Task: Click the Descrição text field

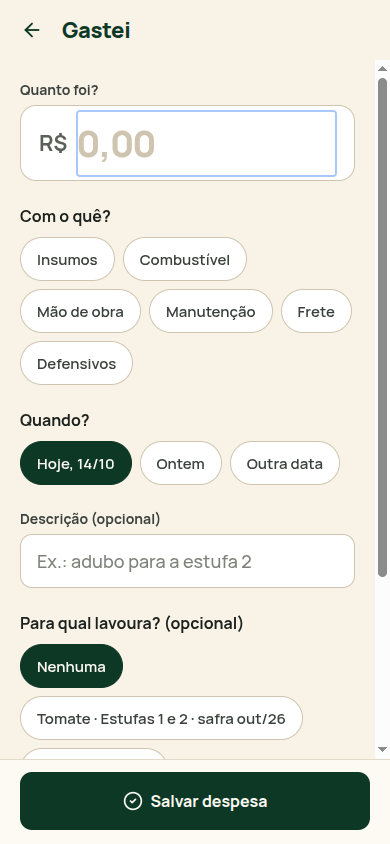Action: 187,561
